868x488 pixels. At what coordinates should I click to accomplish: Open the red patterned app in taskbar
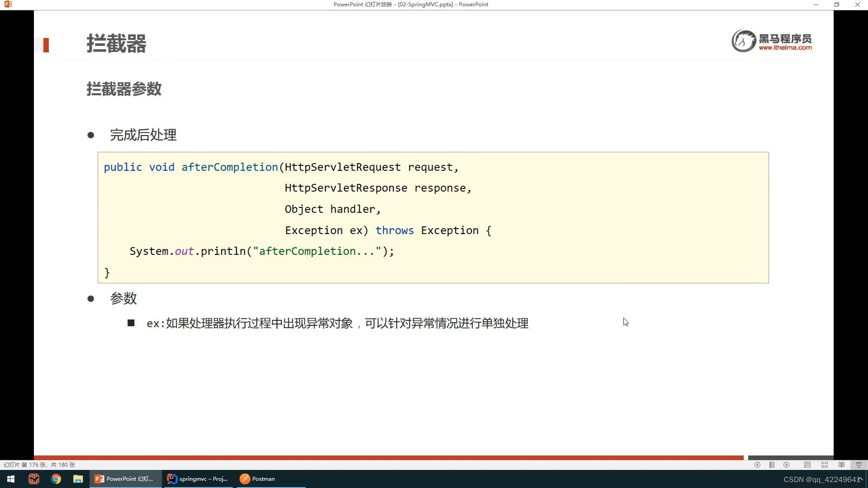tap(34, 479)
